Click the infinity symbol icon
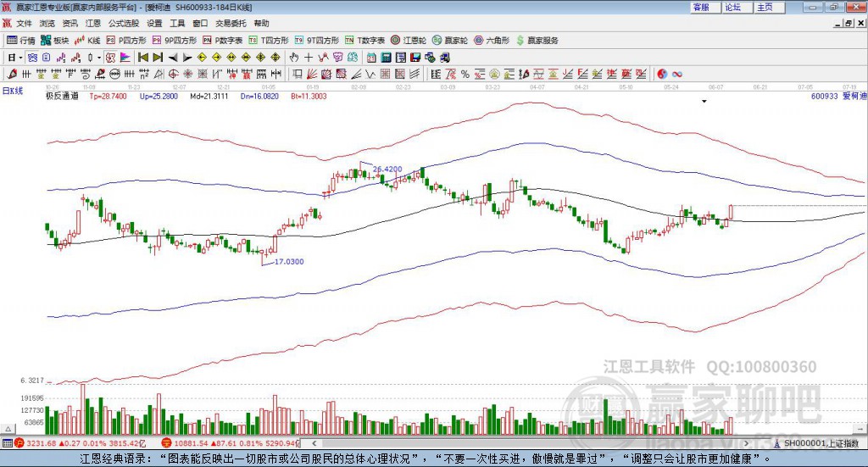 pos(677,74)
